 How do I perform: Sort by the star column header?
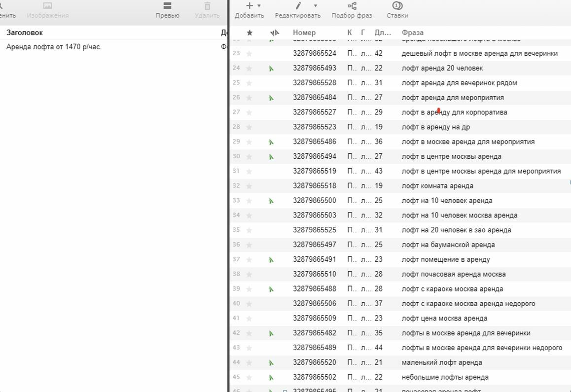[250, 33]
